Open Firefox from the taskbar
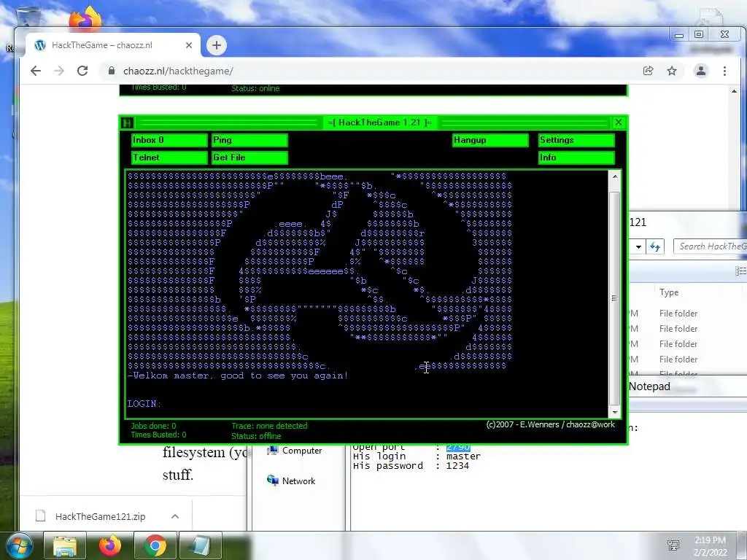747x560 pixels. click(x=109, y=545)
